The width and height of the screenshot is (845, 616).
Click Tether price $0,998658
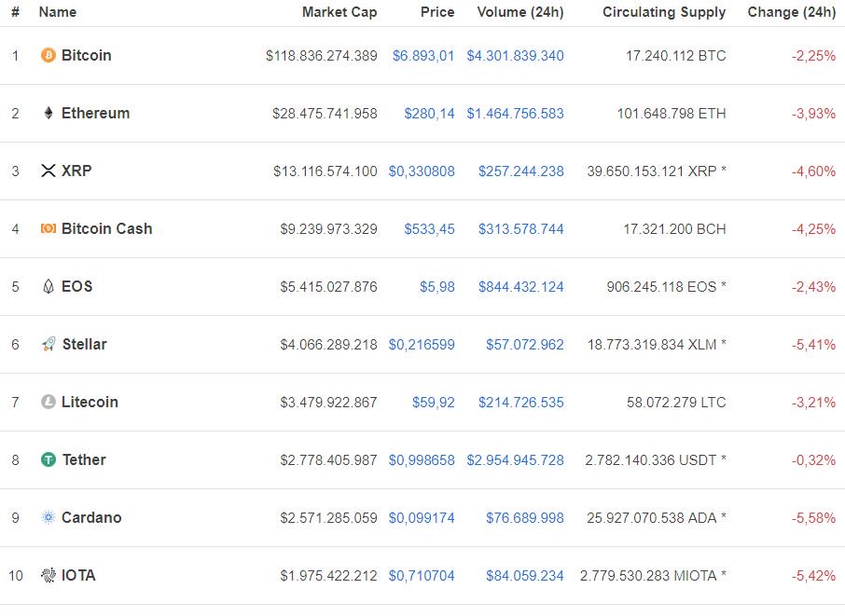(x=422, y=459)
